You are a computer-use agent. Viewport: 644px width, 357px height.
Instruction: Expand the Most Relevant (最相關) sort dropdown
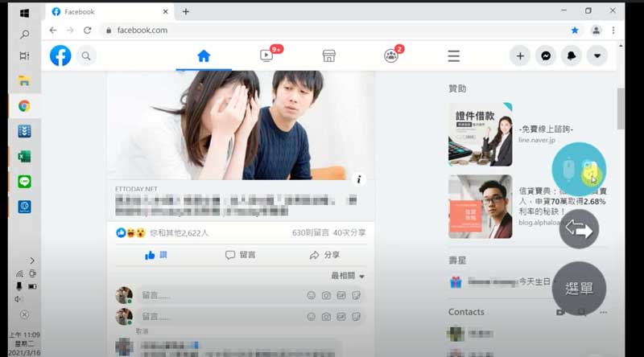(x=348, y=276)
